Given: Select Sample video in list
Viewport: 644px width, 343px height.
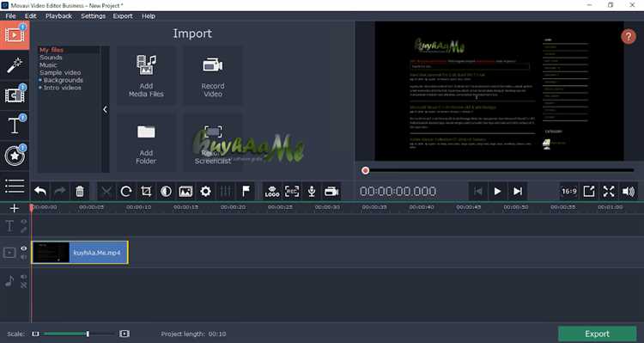Looking at the screenshot, I should pos(60,72).
